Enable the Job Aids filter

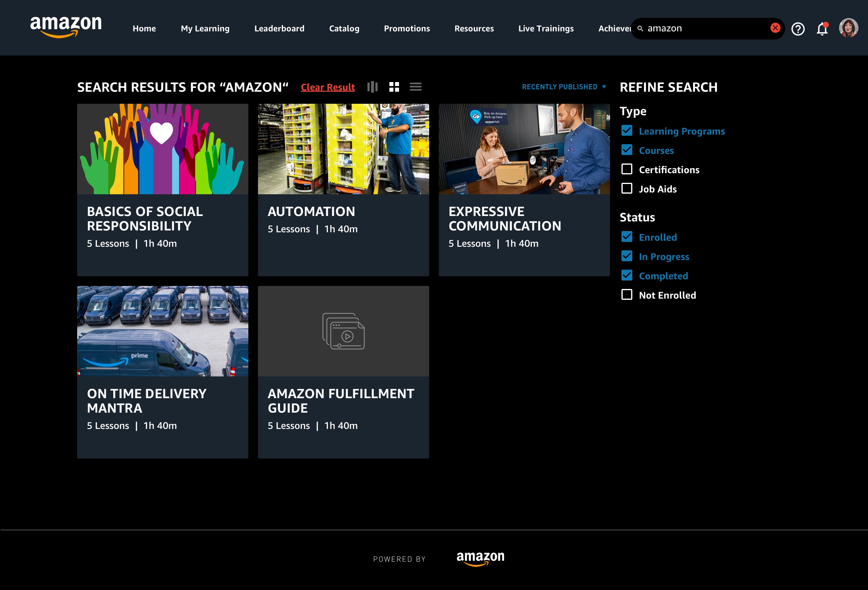pos(627,189)
